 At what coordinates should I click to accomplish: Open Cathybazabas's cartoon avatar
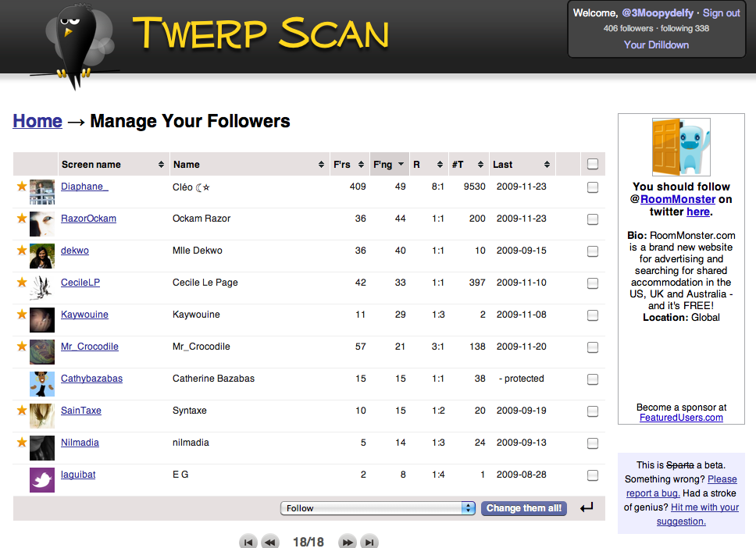(42, 384)
